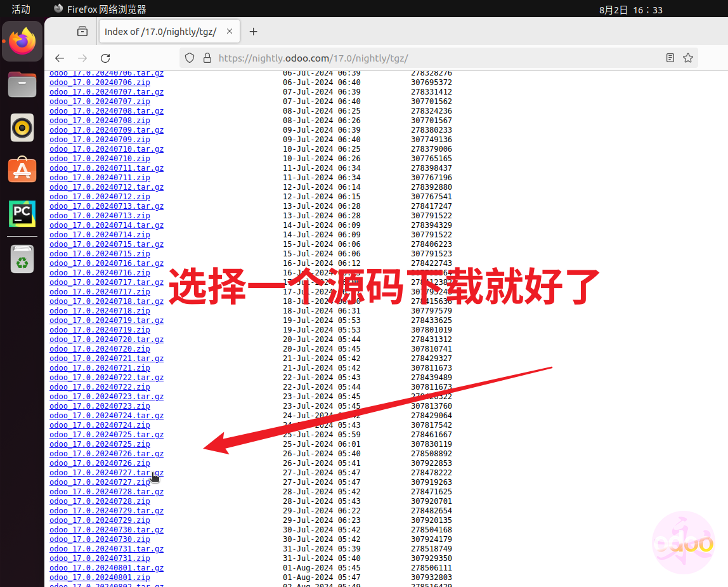Download odoo_17.0.20240708.tar.gz

107,111
